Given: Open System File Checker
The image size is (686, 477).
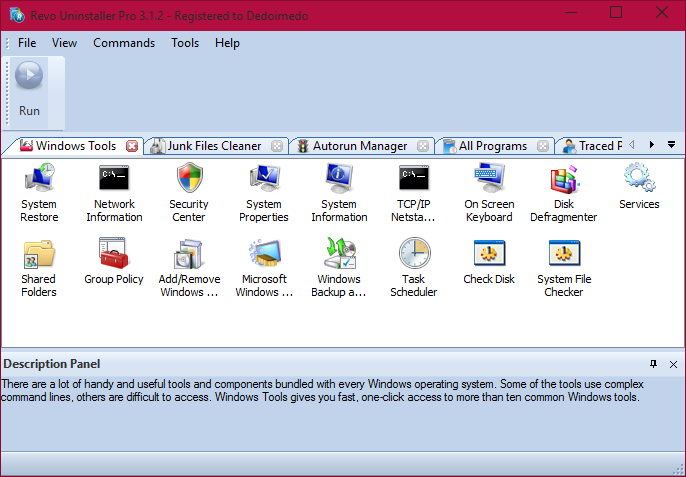Looking at the screenshot, I should [x=564, y=268].
